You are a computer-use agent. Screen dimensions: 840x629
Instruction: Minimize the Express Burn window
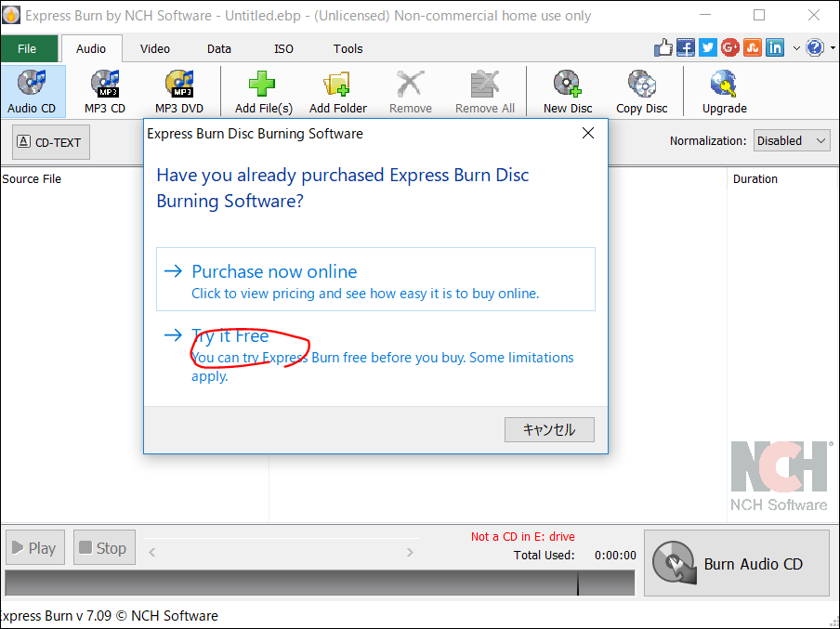click(x=705, y=15)
